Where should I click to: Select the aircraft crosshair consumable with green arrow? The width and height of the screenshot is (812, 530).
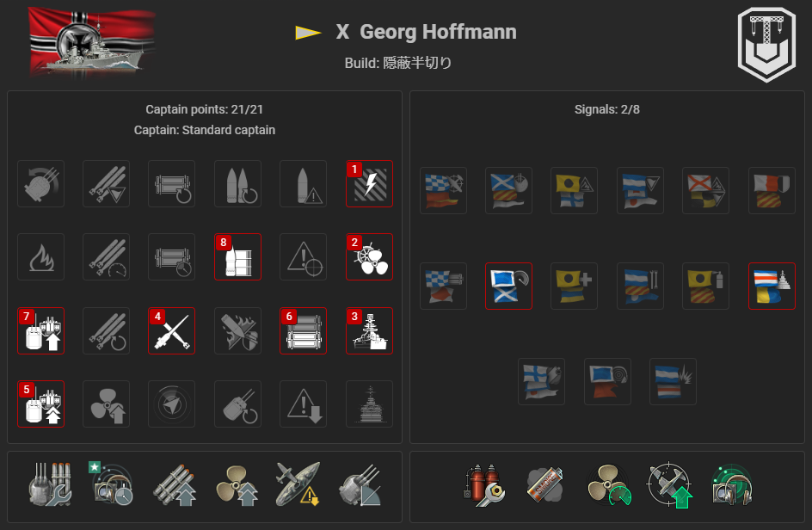670,485
